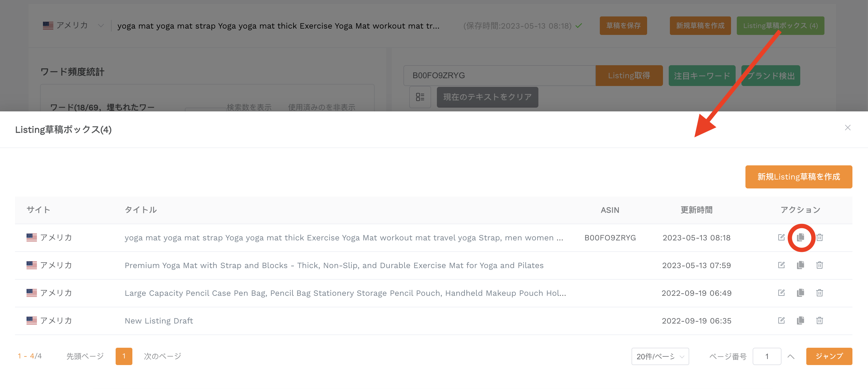Delete the Premium Yoga Mat draft
This screenshot has height=389, width=868.
coord(820,265)
